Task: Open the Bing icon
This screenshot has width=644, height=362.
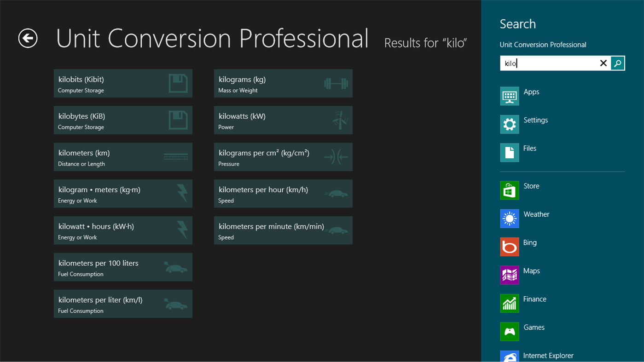Action: [x=509, y=247]
